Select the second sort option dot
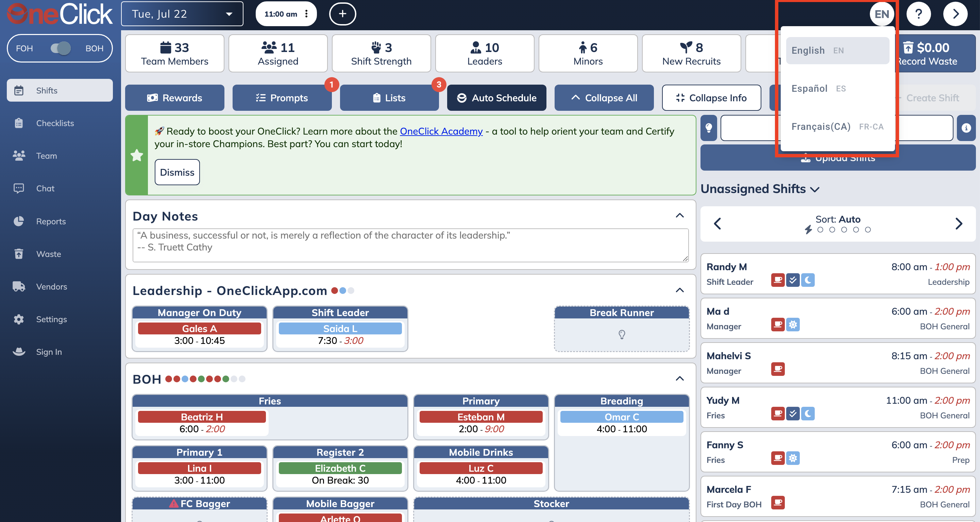 pyautogui.click(x=832, y=230)
